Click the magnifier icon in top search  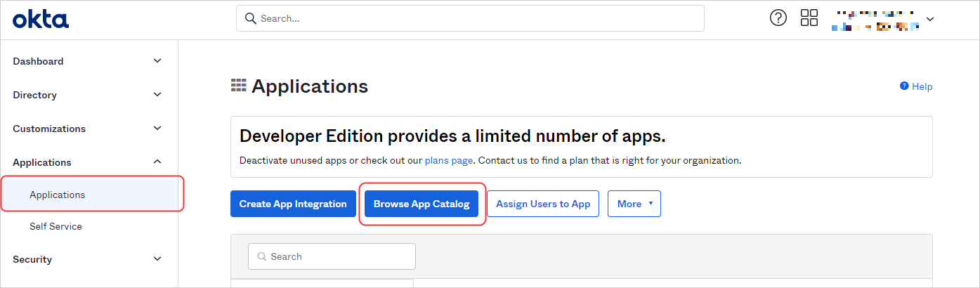[x=250, y=18]
